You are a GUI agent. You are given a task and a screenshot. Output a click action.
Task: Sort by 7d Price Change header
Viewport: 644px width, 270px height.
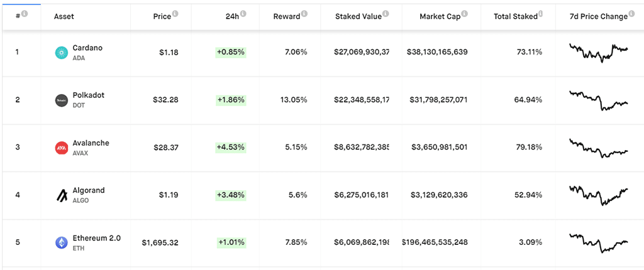click(x=599, y=16)
